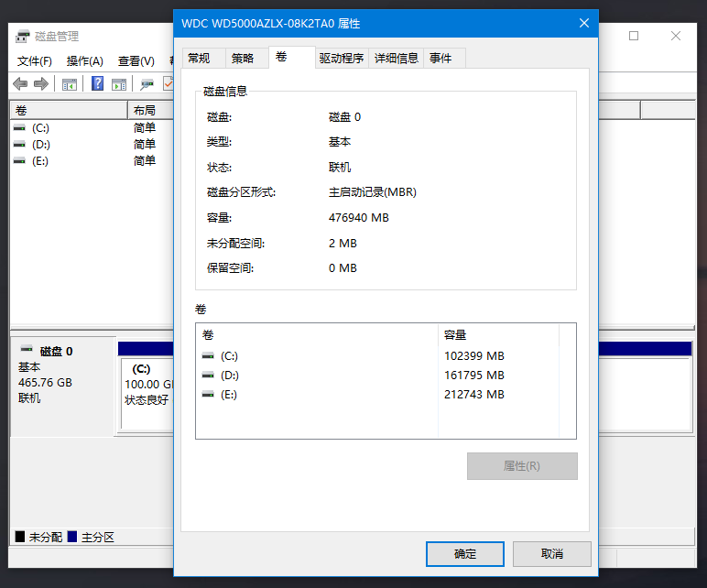Click the show/hide console tree icon
Image resolution: width=707 pixels, height=588 pixels.
[x=69, y=84]
